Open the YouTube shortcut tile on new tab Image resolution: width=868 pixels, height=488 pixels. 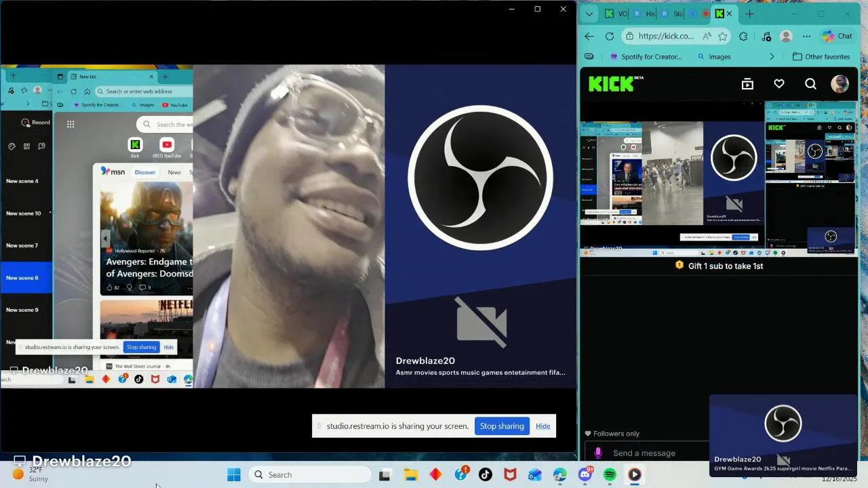point(167,148)
